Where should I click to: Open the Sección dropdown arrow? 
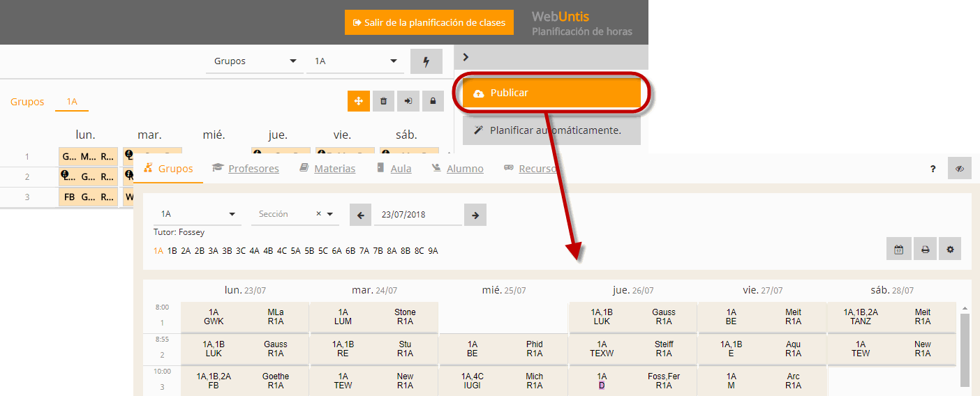(330, 215)
